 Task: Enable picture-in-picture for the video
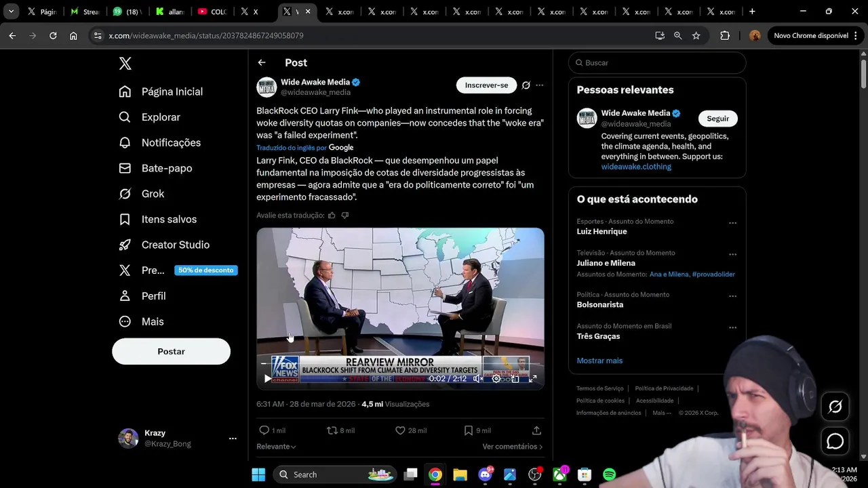click(x=515, y=378)
